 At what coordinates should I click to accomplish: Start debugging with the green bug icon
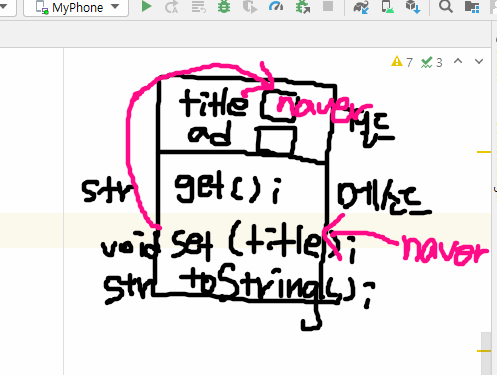pyautogui.click(x=224, y=7)
